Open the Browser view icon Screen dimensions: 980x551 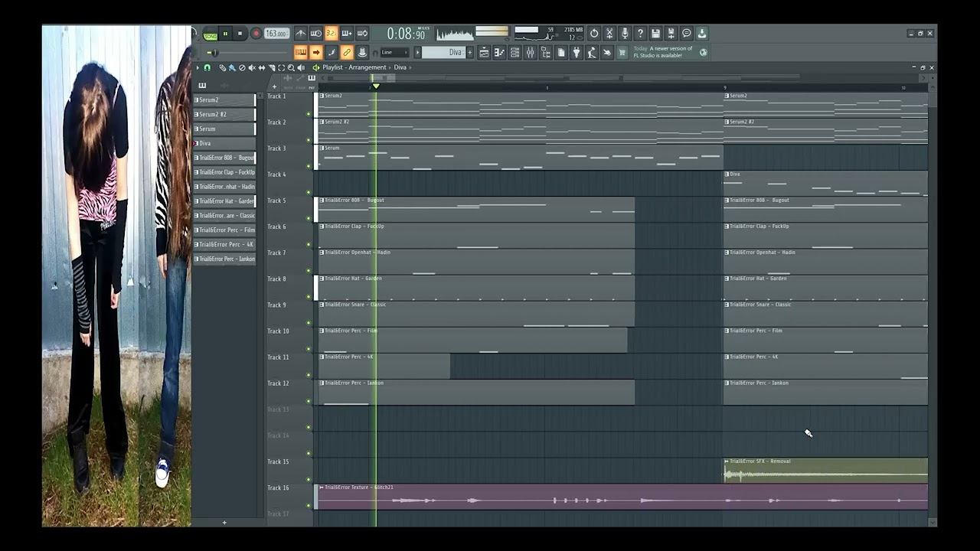click(546, 53)
